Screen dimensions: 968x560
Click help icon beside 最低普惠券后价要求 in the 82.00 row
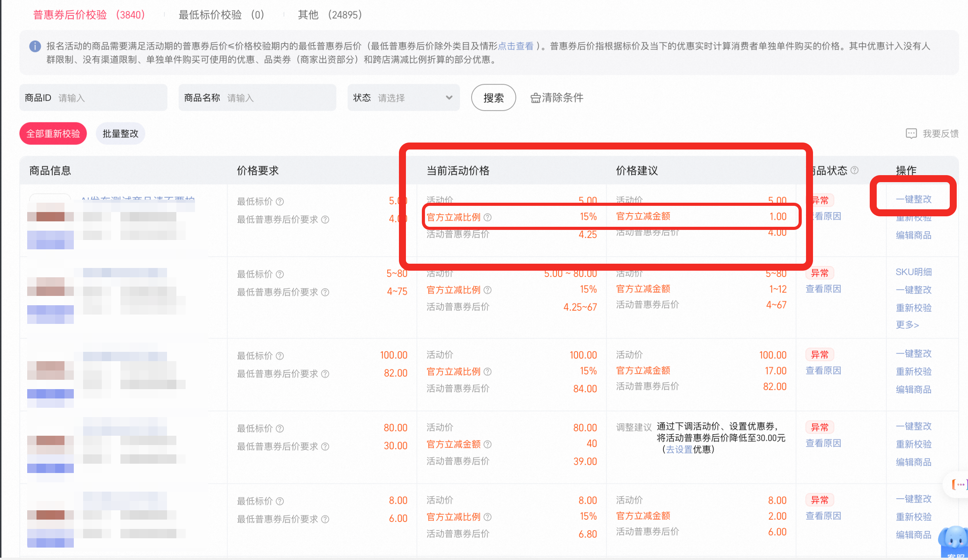325,374
